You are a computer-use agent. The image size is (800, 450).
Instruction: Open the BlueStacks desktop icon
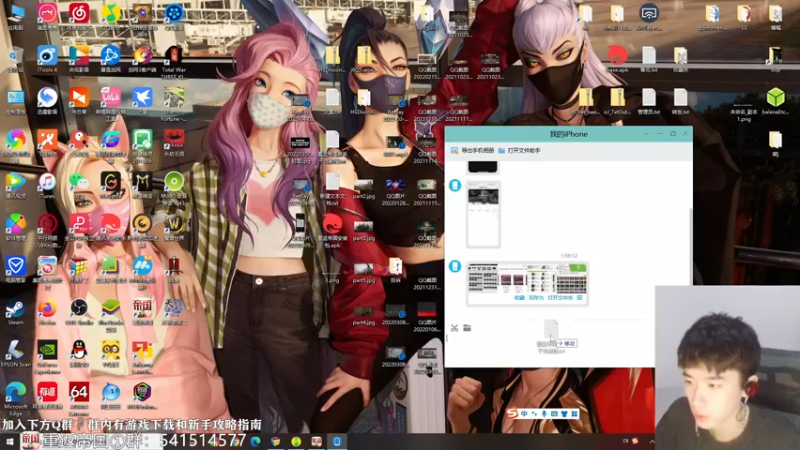tap(110, 313)
